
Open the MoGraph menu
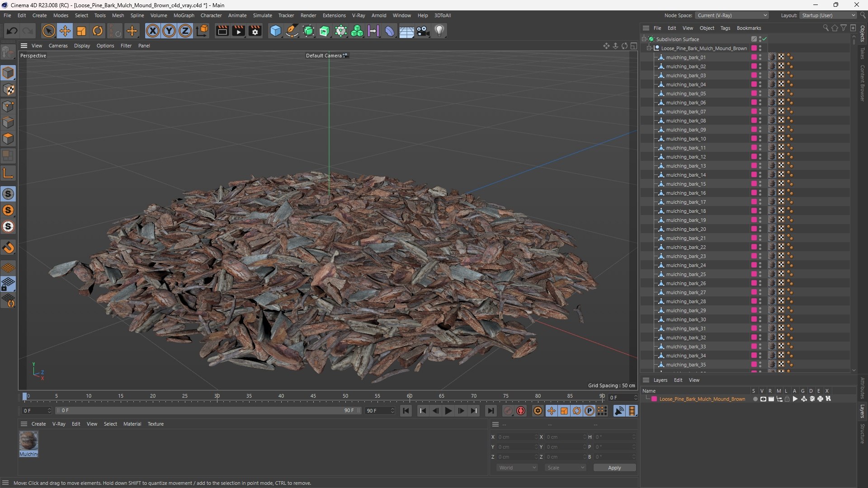(184, 15)
